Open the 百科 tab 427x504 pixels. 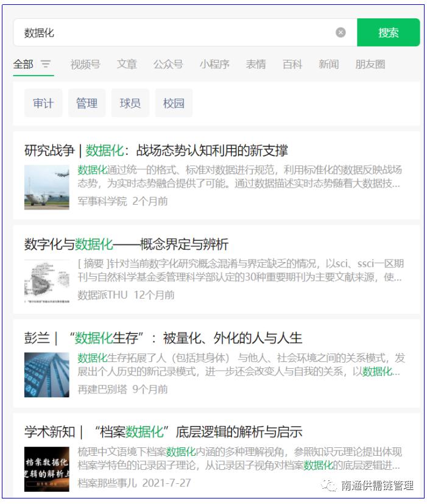click(x=292, y=64)
